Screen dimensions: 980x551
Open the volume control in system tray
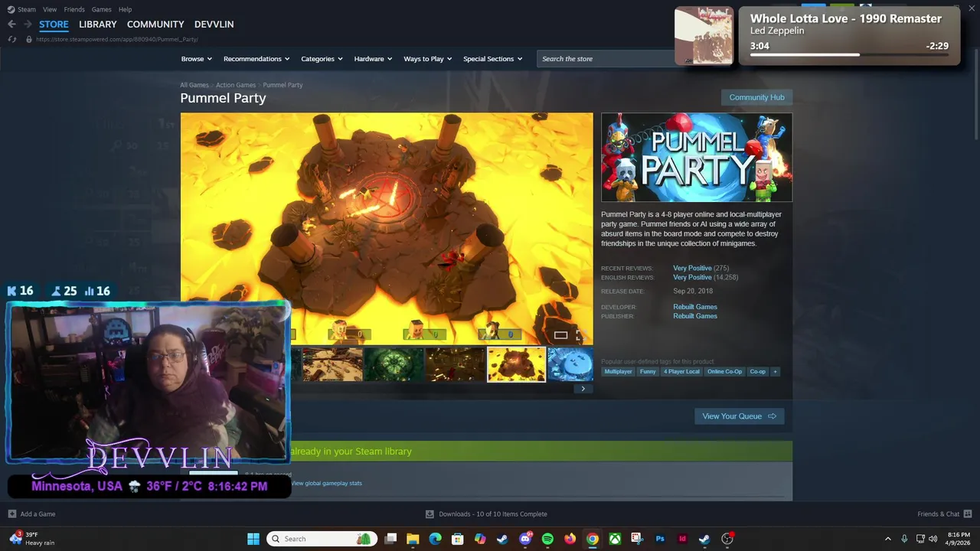[x=933, y=539]
